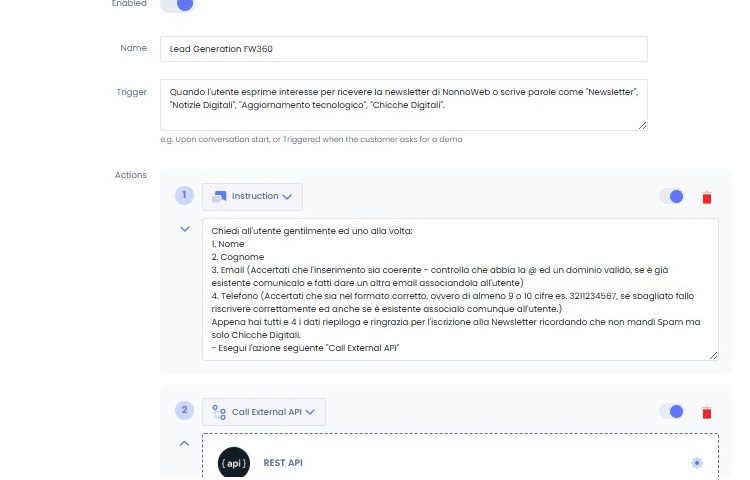750x480 pixels.
Task: Click the REST API logo icon
Action: pos(234,462)
